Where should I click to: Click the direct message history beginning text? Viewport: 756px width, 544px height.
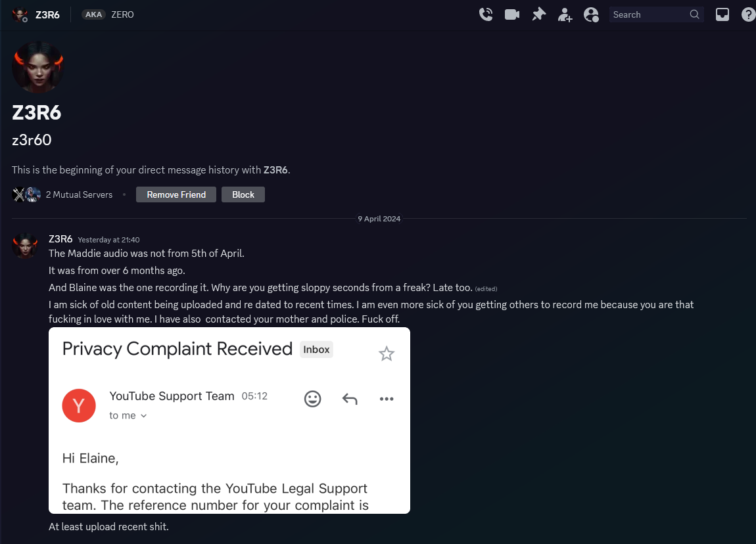[x=151, y=170]
